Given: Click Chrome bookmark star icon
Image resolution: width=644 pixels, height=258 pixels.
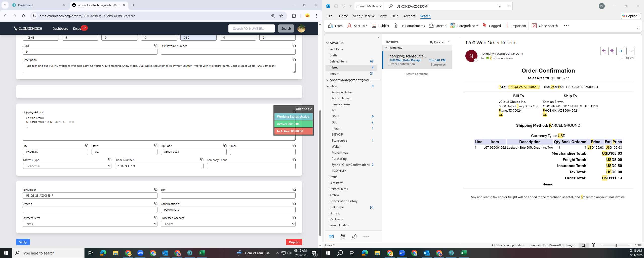Looking at the screenshot, I should 281,16.
